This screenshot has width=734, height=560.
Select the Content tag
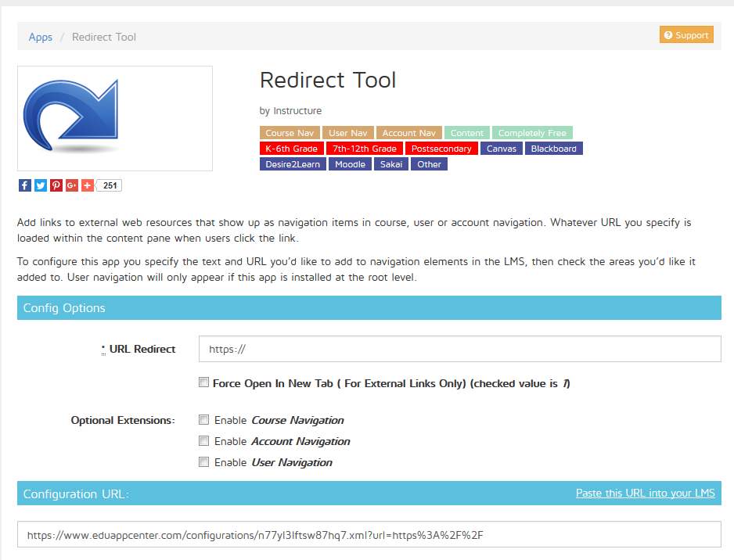[x=466, y=133]
